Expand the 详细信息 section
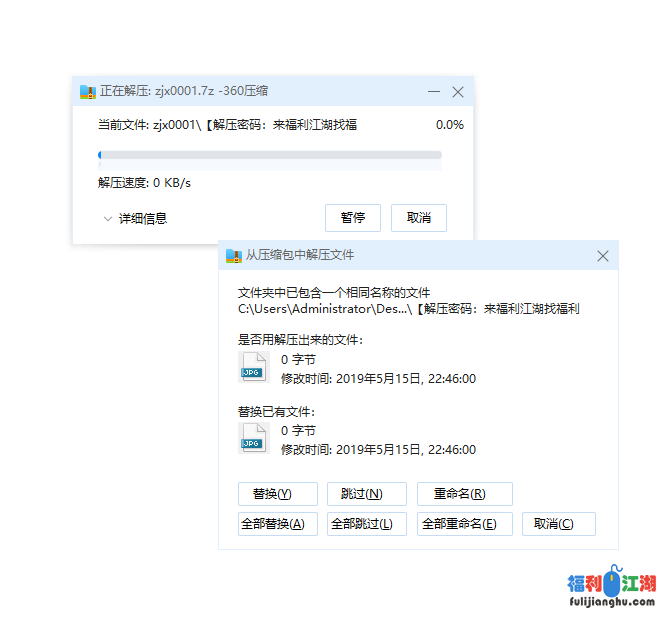The height and width of the screenshot is (617, 667). [135, 218]
